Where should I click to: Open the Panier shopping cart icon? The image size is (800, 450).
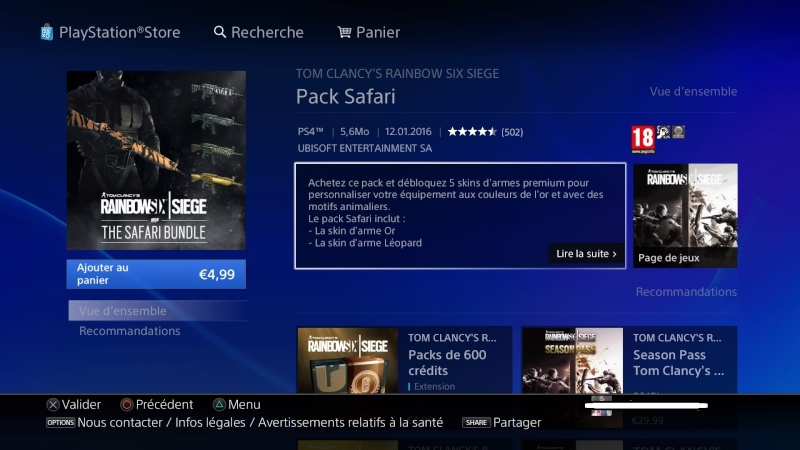(x=344, y=32)
